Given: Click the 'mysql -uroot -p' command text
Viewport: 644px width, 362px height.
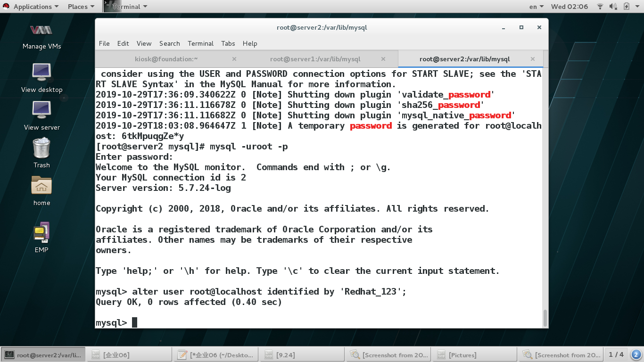Looking at the screenshot, I should pyautogui.click(x=249, y=147).
